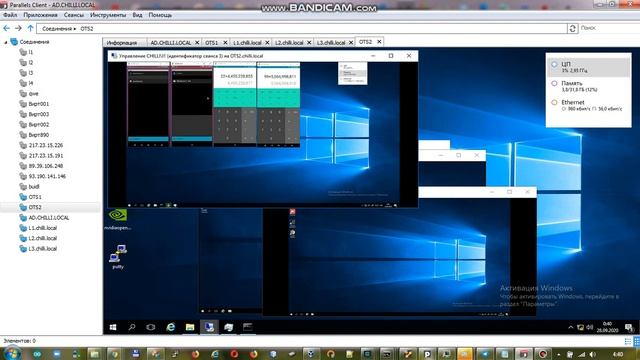
Task: Refresh the connection address bar
Action: pyautogui.click(x=572, y=28)
